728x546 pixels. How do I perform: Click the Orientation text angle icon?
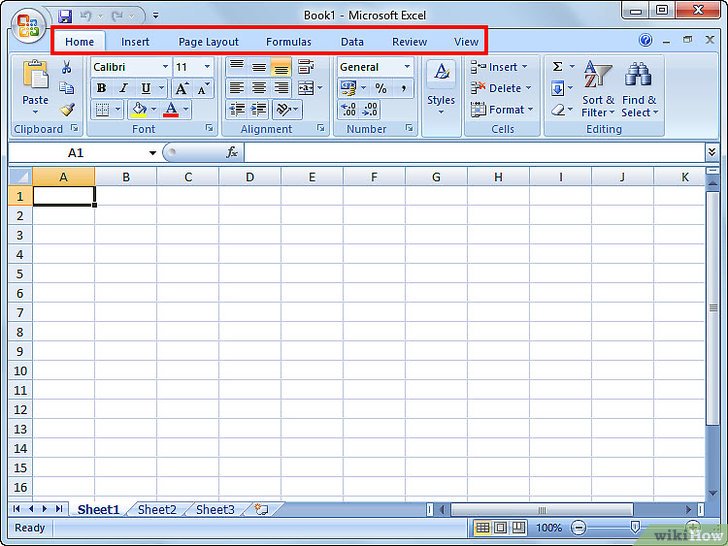(283, 110)
